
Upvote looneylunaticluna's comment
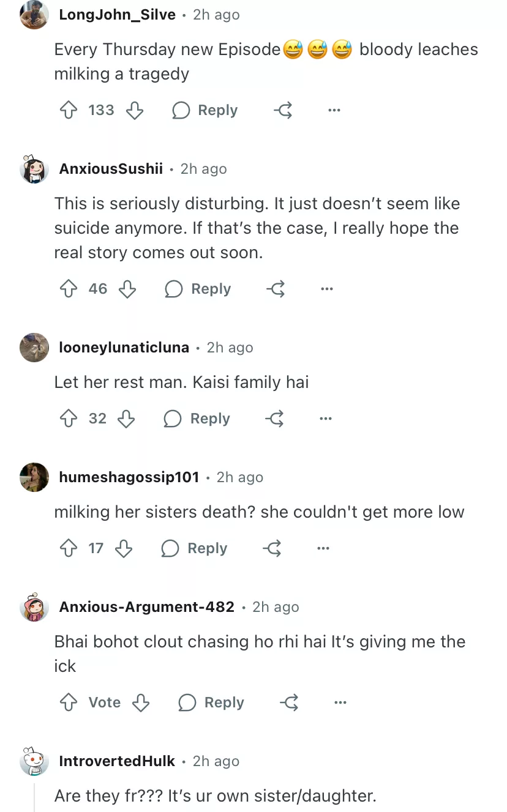tap(67, 419)
